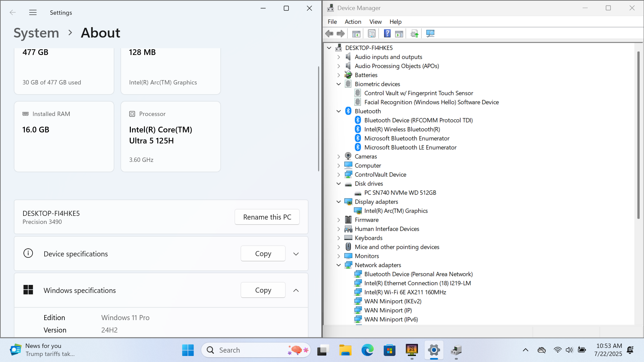Expand the Monitors node

[x=339, y=256]
